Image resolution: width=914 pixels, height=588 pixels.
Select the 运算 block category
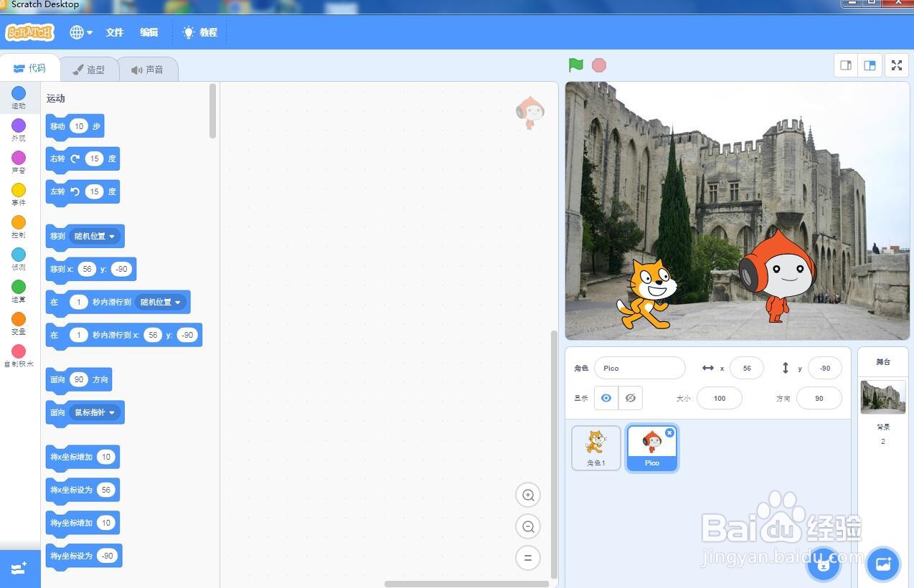click(x=19, y=291)
